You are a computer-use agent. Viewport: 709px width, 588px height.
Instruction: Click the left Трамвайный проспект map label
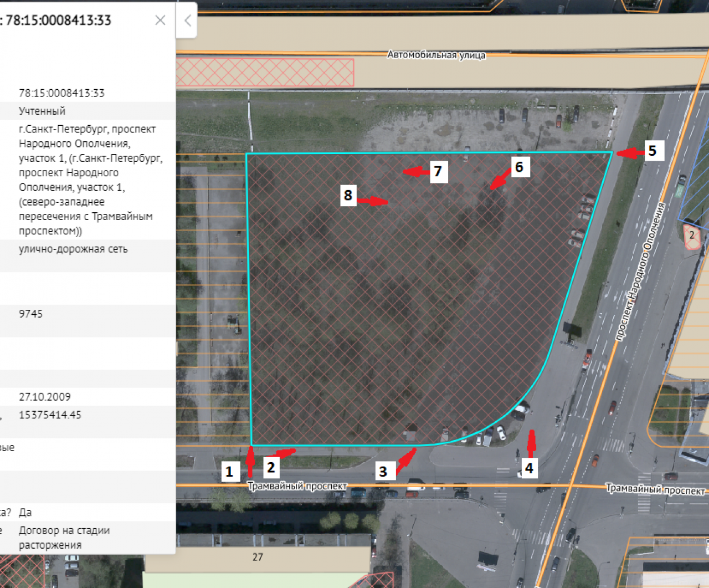tap(297, 486)
